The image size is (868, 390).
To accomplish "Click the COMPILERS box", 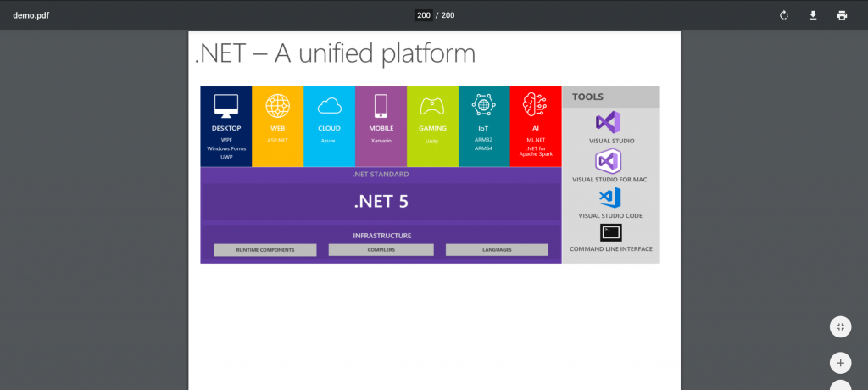I will click(381, 250).
